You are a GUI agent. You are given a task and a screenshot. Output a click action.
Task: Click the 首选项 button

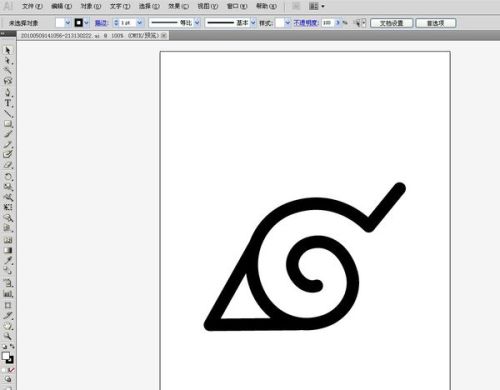[x=436, y=23]
